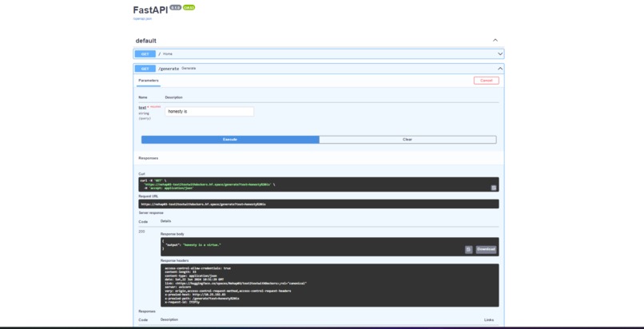This screenshot has height=329, width=644.
Task: Select the server: uvicorn header line
Action: (x=180, y=287)
